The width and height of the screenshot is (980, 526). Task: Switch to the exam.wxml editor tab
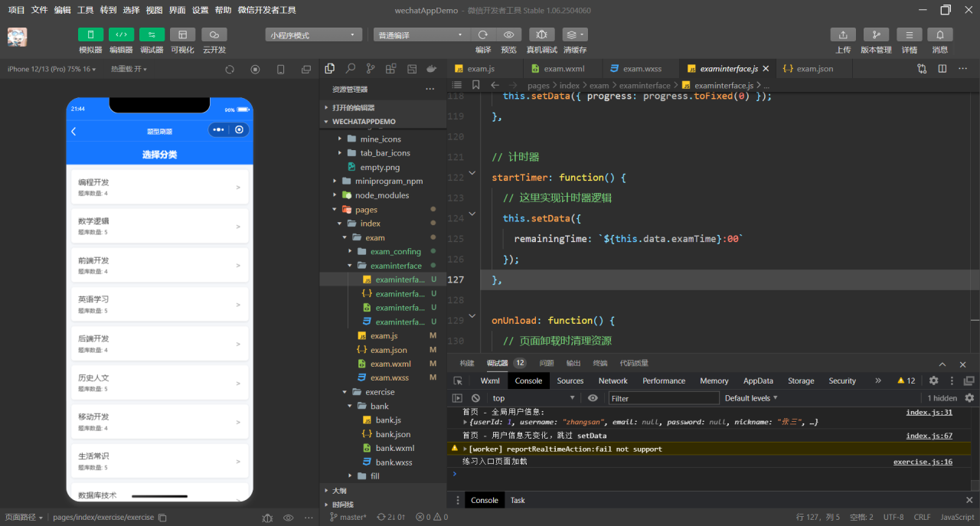(563, 68)
